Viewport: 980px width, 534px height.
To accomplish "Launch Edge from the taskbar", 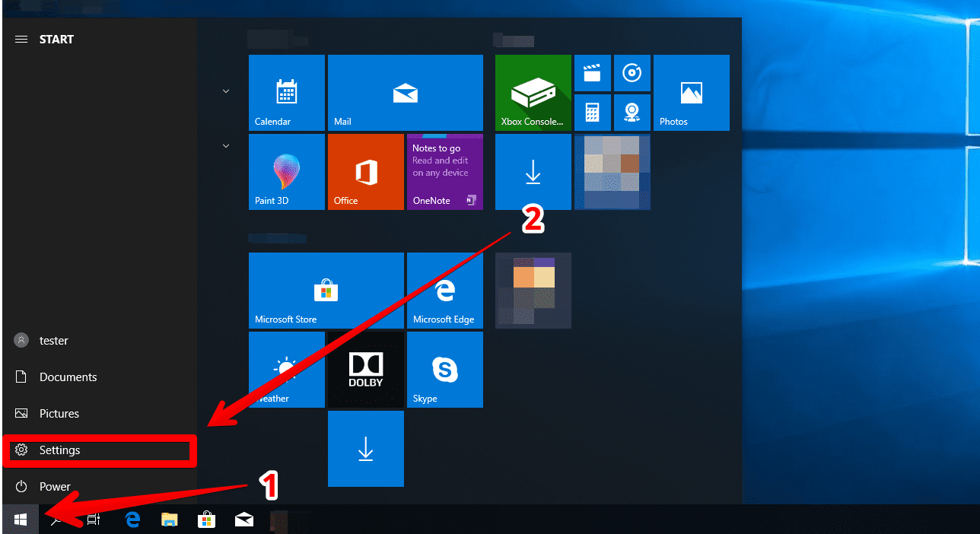I will [133, 520].
